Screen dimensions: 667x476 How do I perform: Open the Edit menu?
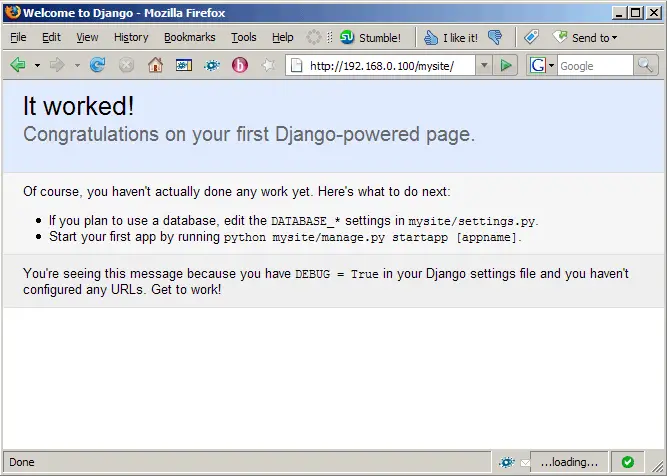click(51, 37)
